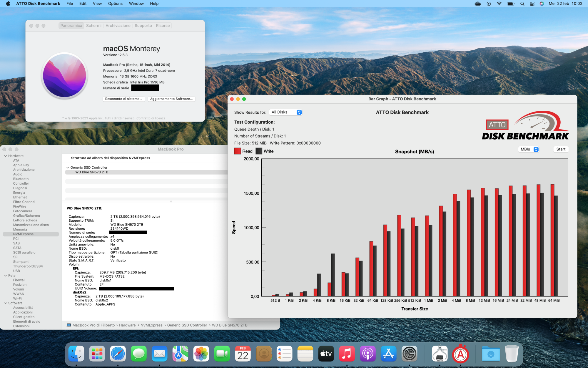Click the Spotlight search icon in menu bar
The image size is (588, 368).
522,4
